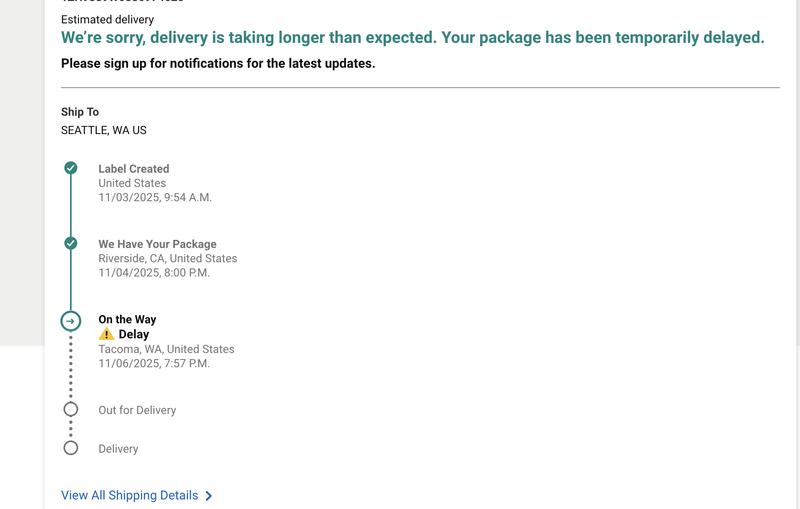
Task: Click the dotted progress line below On the Way
Action: [x=71, y=366]
